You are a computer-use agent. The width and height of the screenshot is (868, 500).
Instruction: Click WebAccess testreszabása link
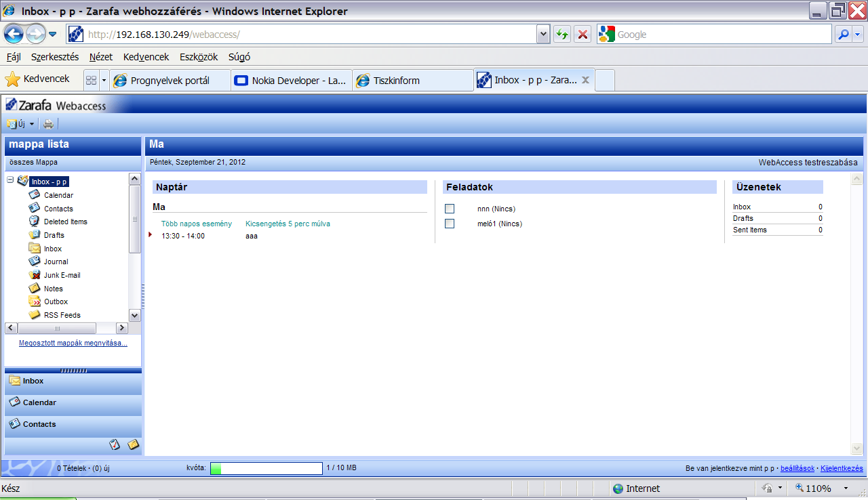click(808, 163)
